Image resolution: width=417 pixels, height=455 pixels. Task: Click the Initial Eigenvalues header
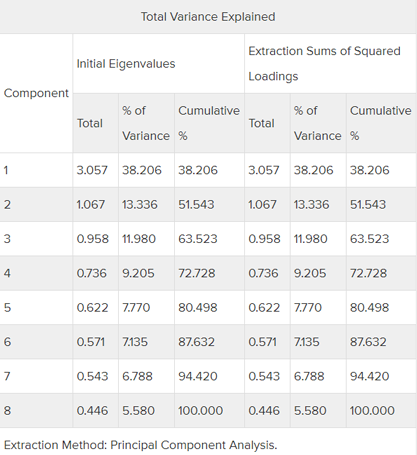click(126, 64)
